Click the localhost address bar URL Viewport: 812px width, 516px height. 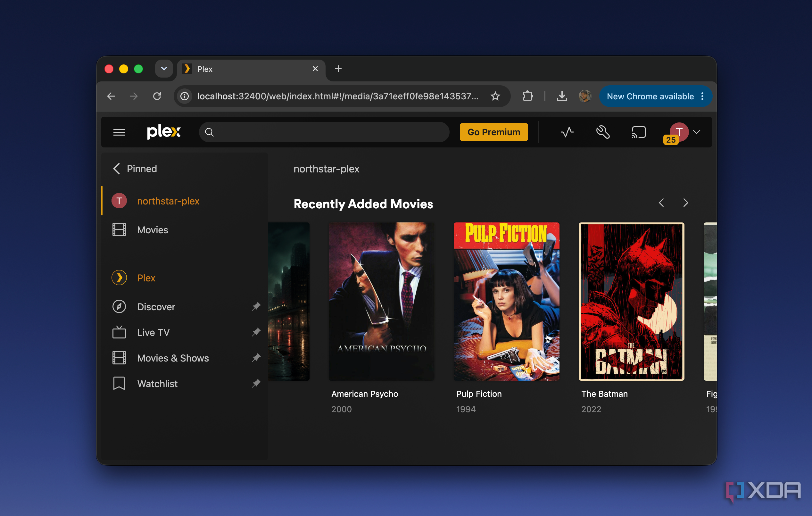(337, 96)
